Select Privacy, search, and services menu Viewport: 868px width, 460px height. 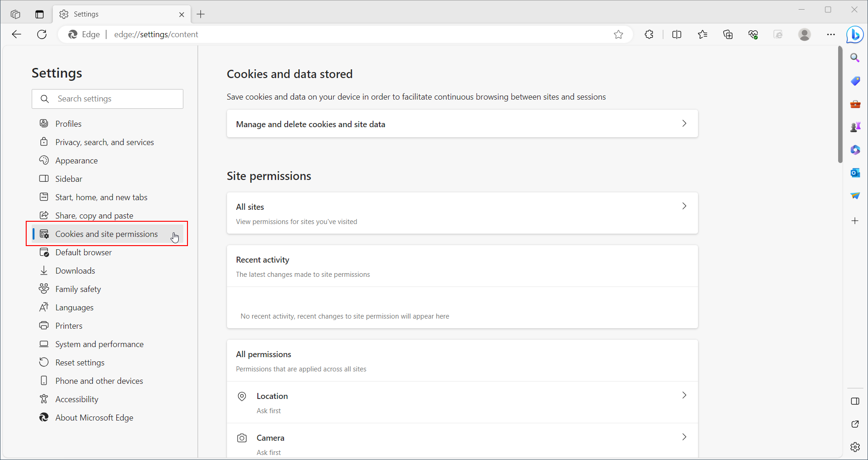[x=104, y=142]
